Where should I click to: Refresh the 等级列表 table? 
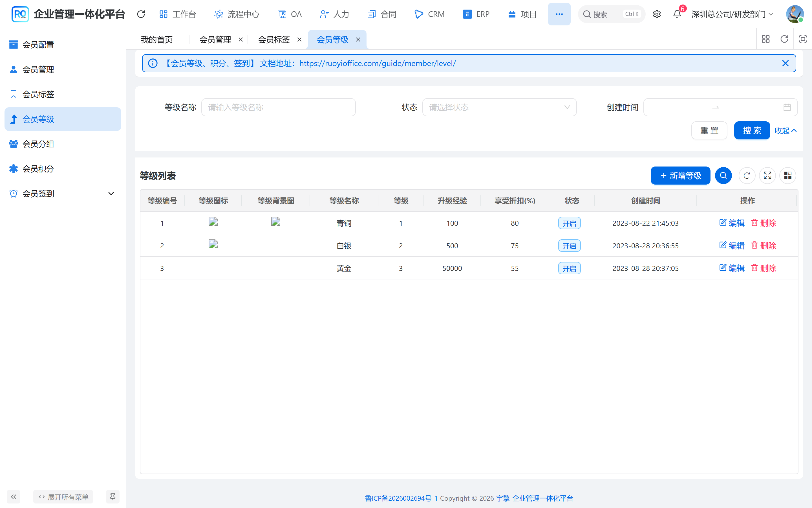tap(747, 175)
